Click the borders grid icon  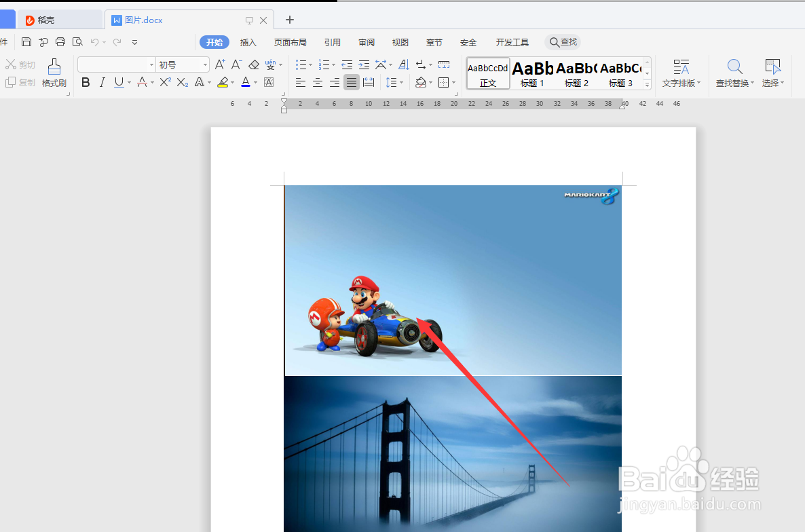[x=444, y=82]
